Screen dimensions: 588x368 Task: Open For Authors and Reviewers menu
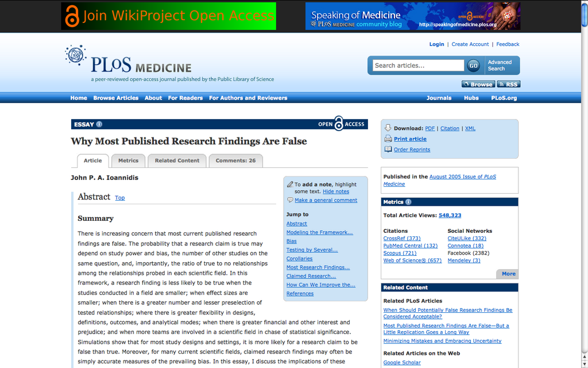(x=248, y=98)
